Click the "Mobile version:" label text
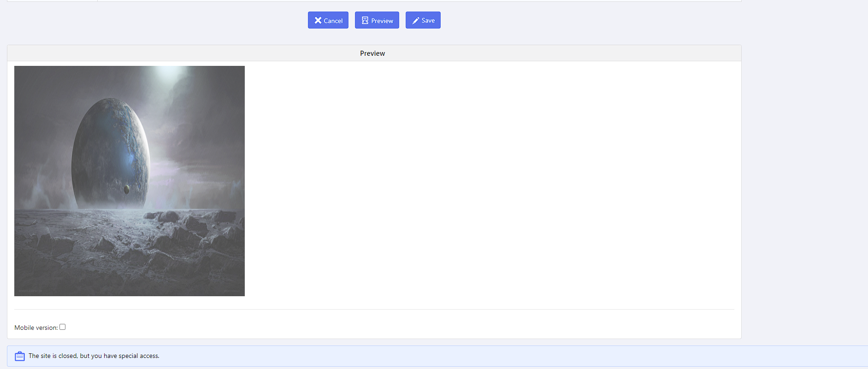This screenshot has width=868, height=369. point(36,328)
